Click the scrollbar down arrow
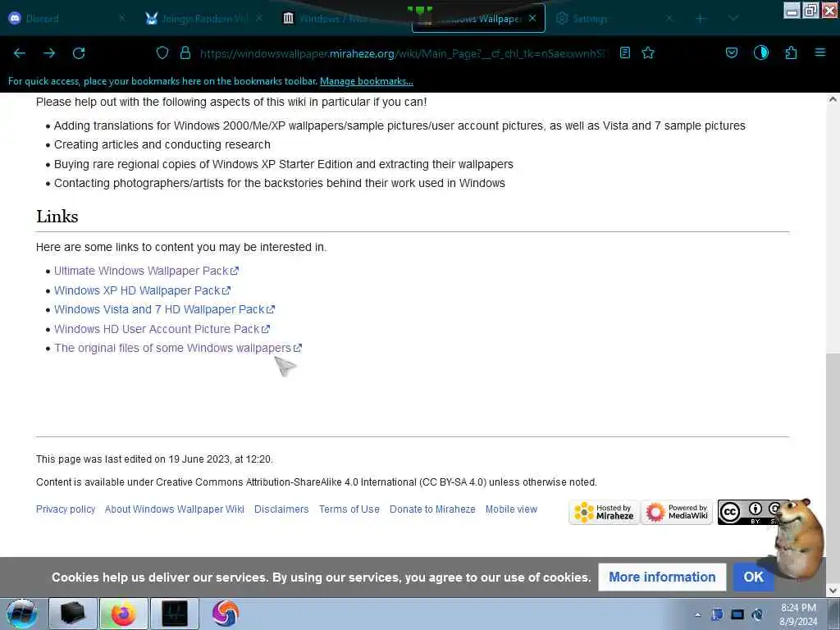The width and height of the screenshot is (840, 630). 833,591
